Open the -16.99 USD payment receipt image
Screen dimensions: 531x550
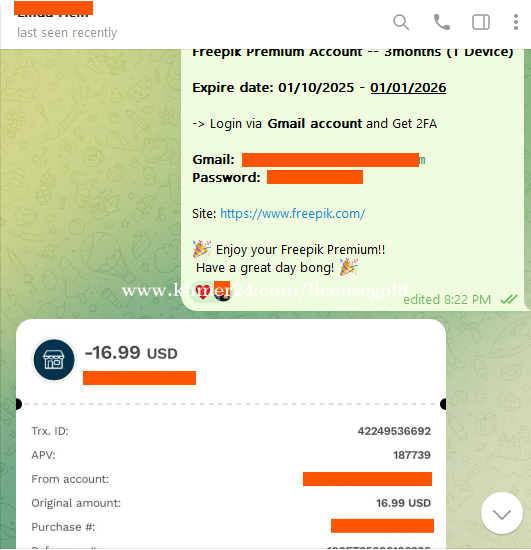pos(231,434)
